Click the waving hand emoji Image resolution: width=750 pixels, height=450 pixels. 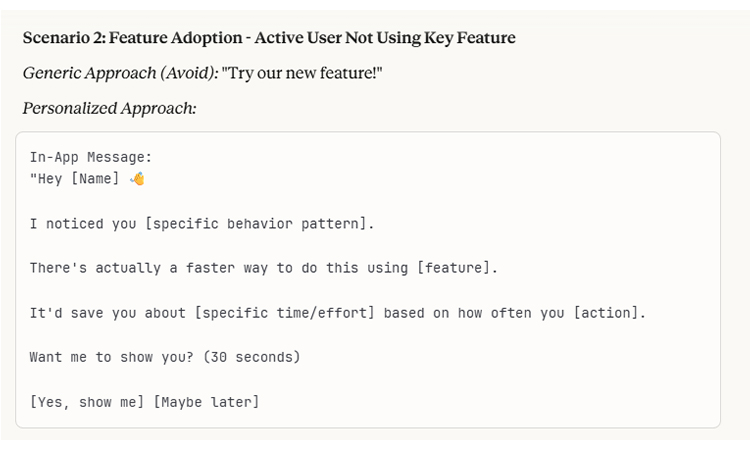click(x=138, y=179)
